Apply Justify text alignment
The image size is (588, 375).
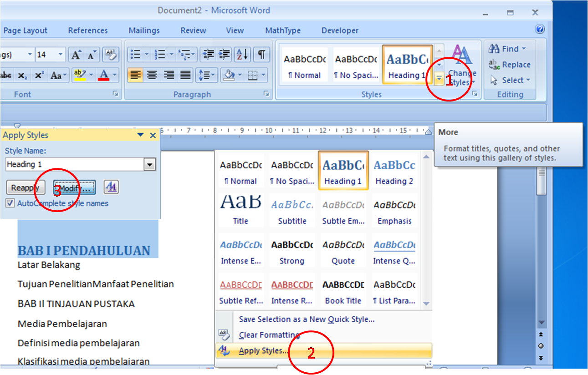coord(185,75)
